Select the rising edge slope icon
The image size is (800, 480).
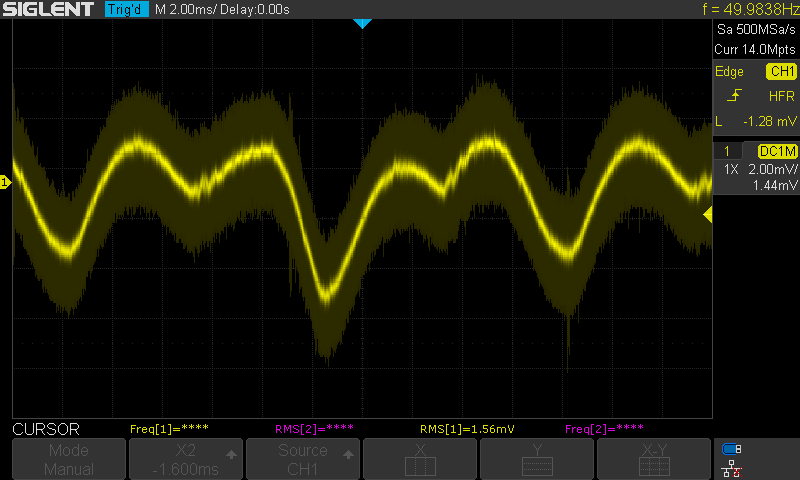734,95
